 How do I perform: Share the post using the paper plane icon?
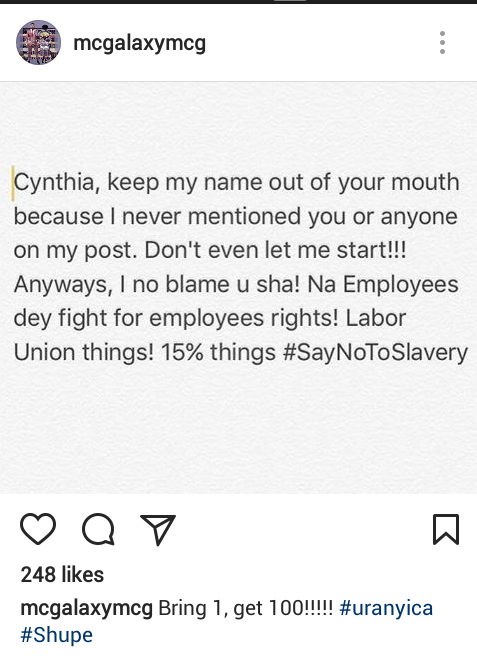158,530
